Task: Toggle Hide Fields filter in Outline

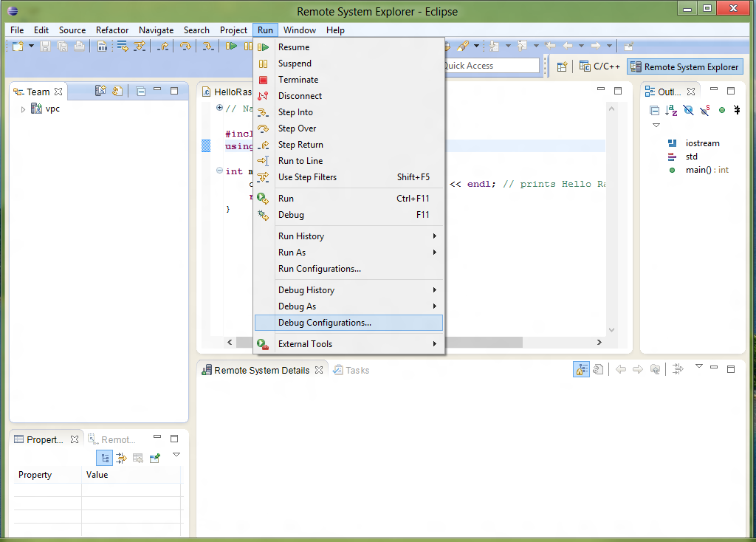Action: coord(689,111)
